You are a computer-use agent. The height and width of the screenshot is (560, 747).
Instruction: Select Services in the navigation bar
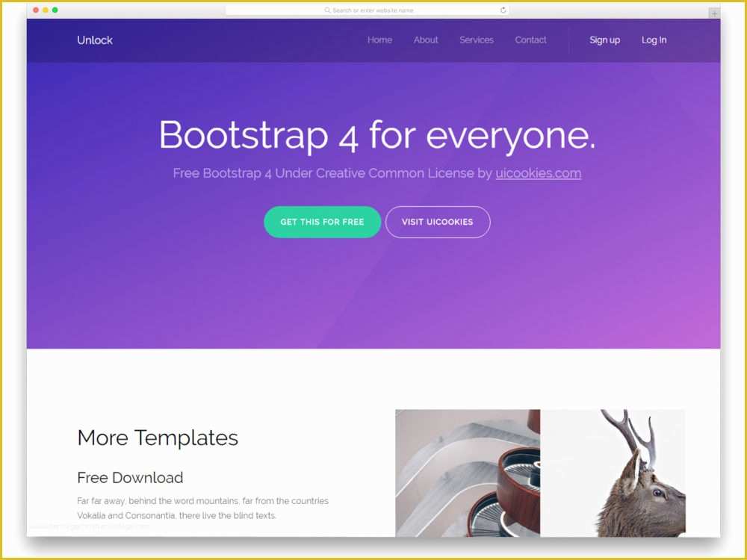477,40
